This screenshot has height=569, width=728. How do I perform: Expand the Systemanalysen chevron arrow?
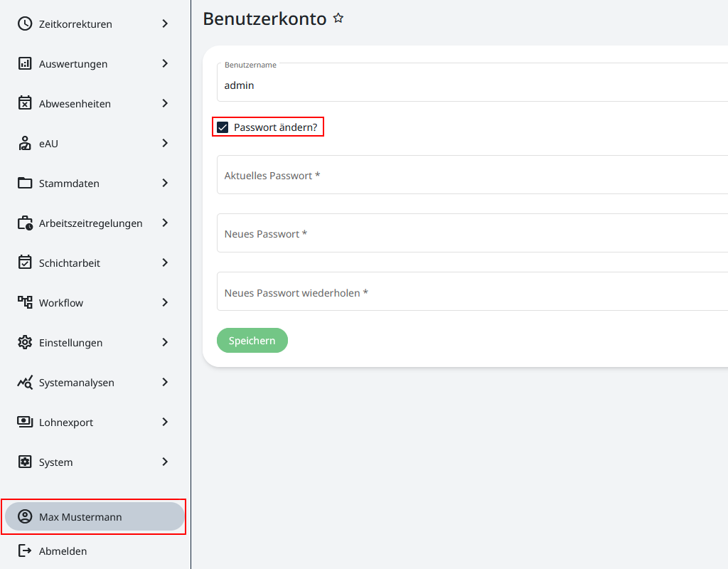165,382
